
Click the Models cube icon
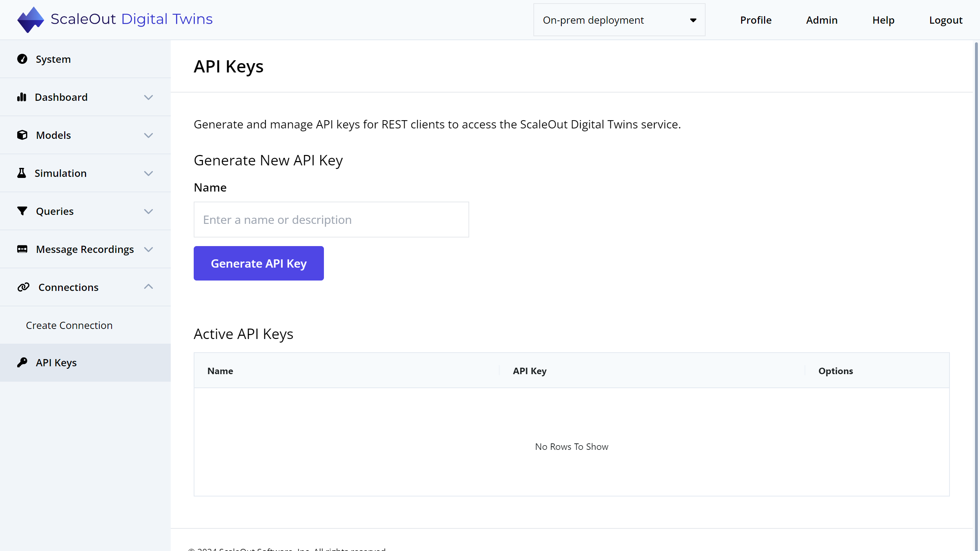(x=22, y=135)
